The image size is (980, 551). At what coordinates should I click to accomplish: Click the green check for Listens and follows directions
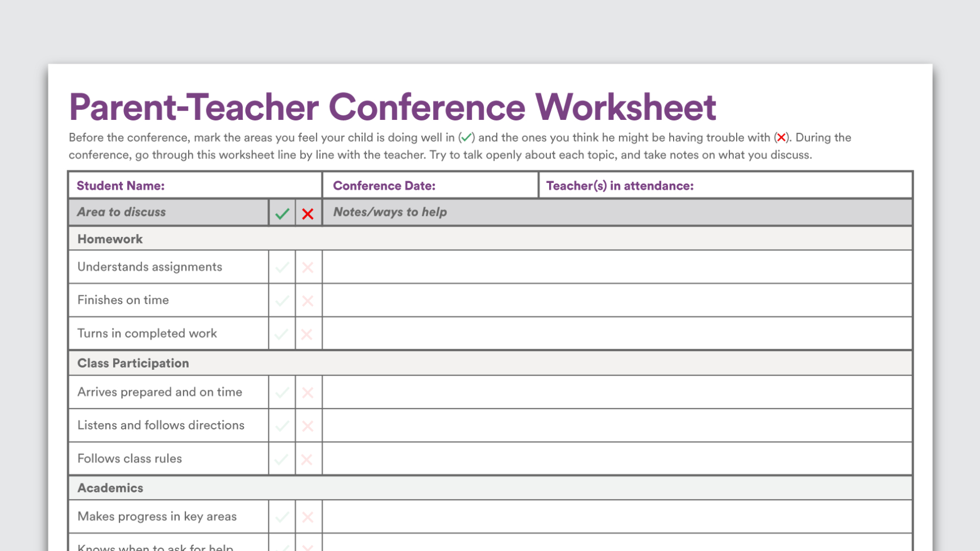pos(282,425)
